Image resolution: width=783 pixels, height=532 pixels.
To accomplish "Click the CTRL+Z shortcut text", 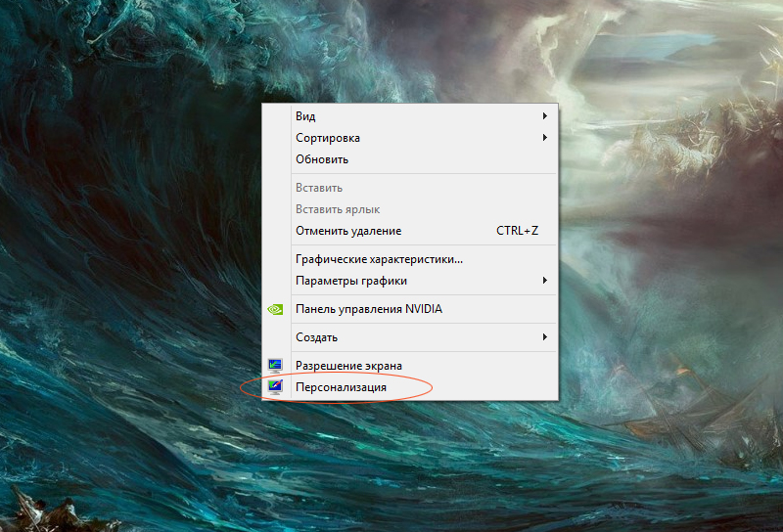I will (518, 231).
